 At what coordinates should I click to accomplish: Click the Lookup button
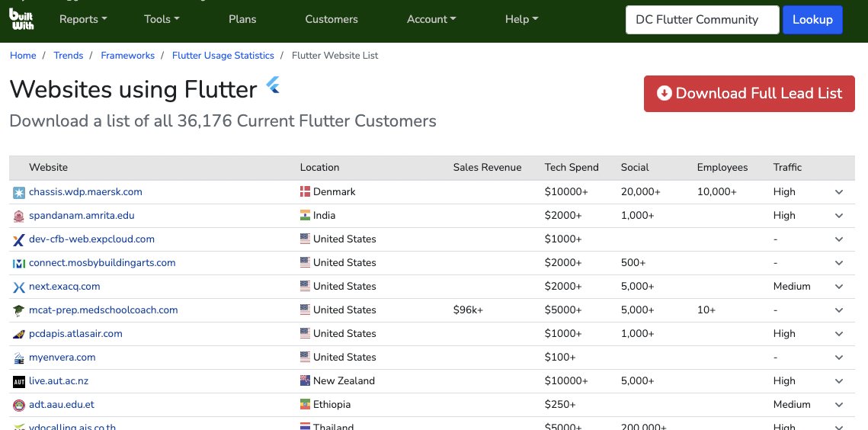click(x=812, y=19)
